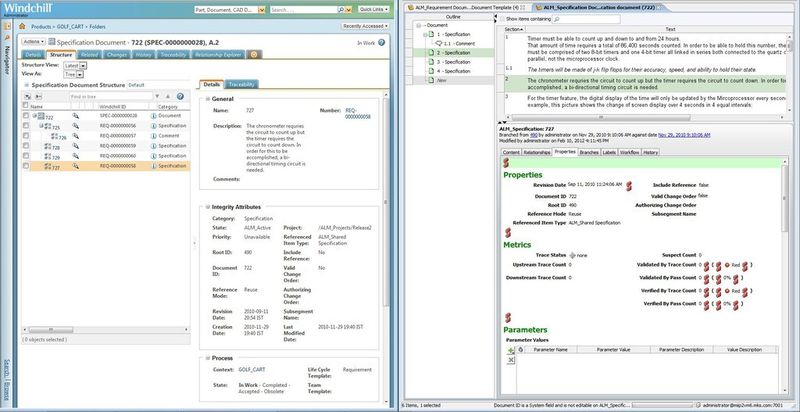The width and height of the screenshot is (800, 412).
Task: Click the red S icon beside Revision Date
Action: coord(630,186)
